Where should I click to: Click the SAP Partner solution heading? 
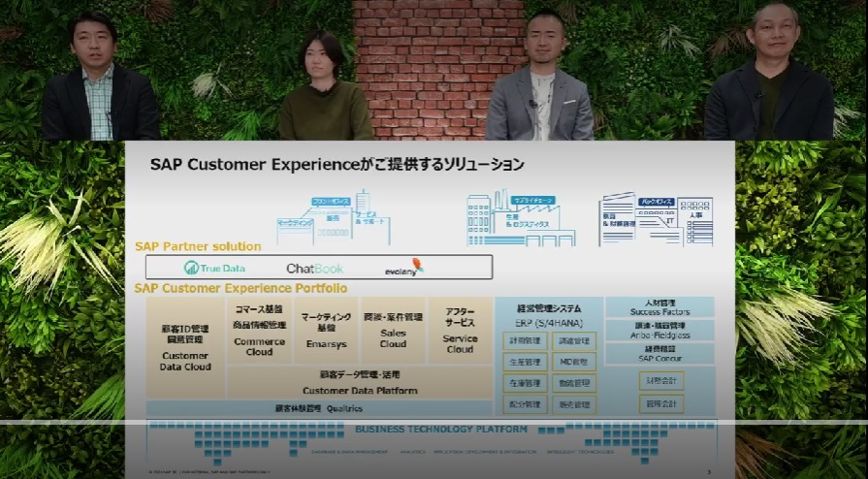coord(198,246)
